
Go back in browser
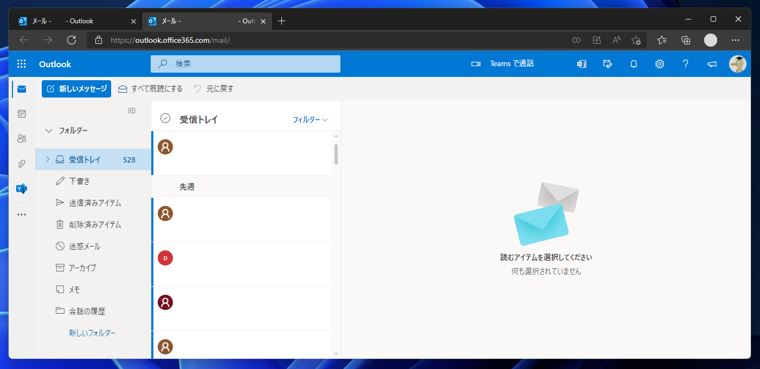[x=24, y=40]
